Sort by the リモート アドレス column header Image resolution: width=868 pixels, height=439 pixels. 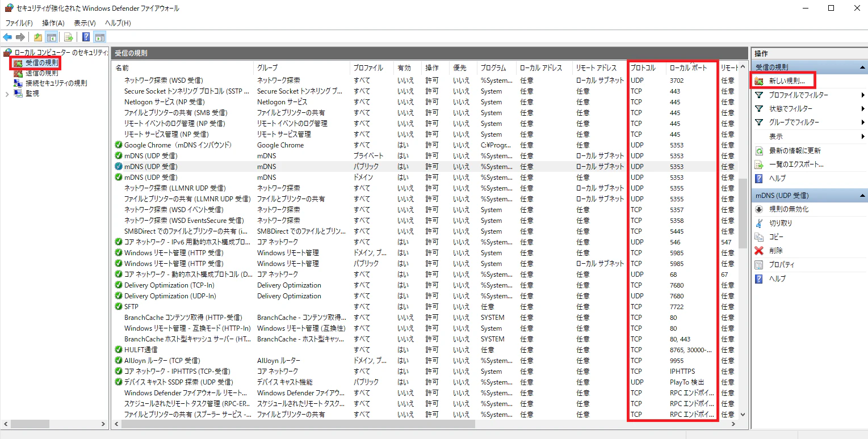pos(601,68)
